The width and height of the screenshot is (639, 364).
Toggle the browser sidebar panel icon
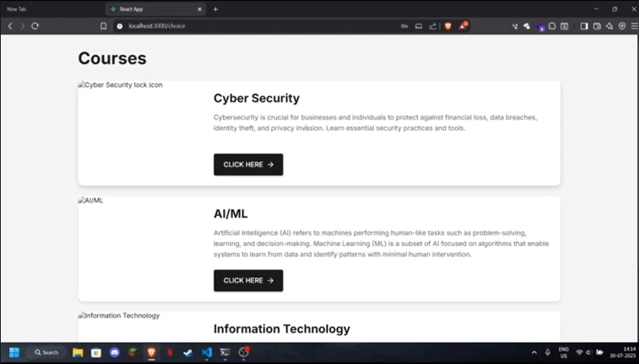tap(584, 26)
